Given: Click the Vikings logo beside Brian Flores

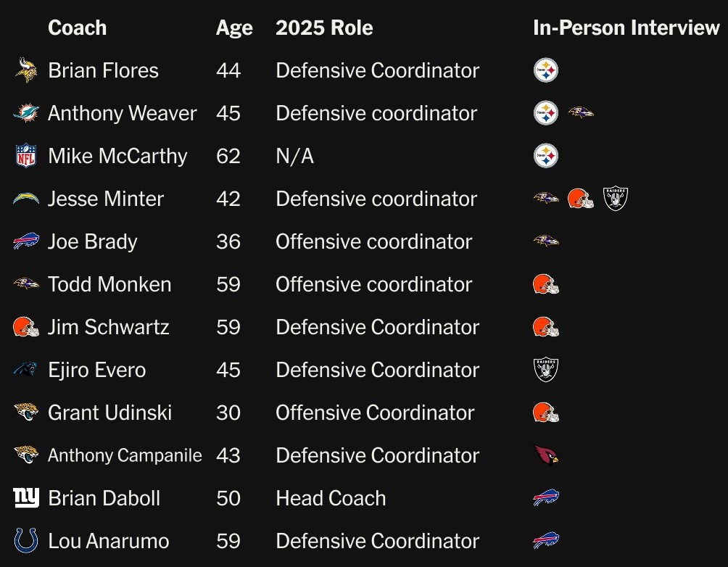Looking at the screenshot, I should tap(26, 70).
